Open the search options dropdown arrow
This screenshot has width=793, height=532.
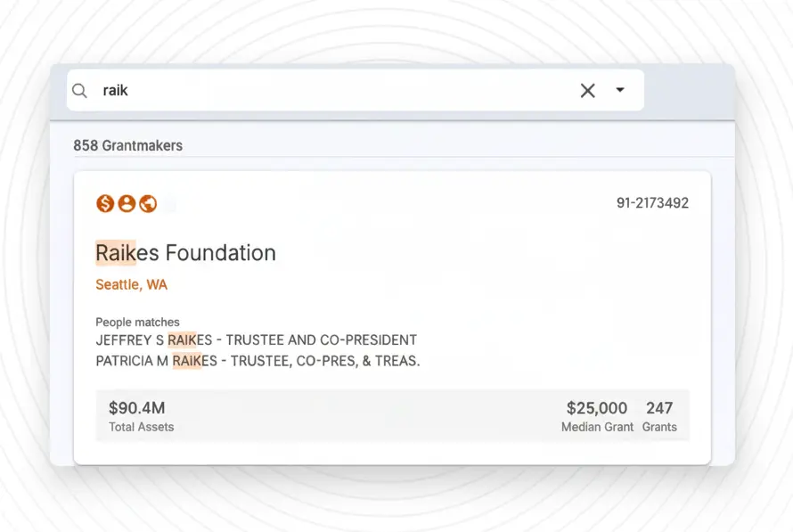tap(620, 90)
